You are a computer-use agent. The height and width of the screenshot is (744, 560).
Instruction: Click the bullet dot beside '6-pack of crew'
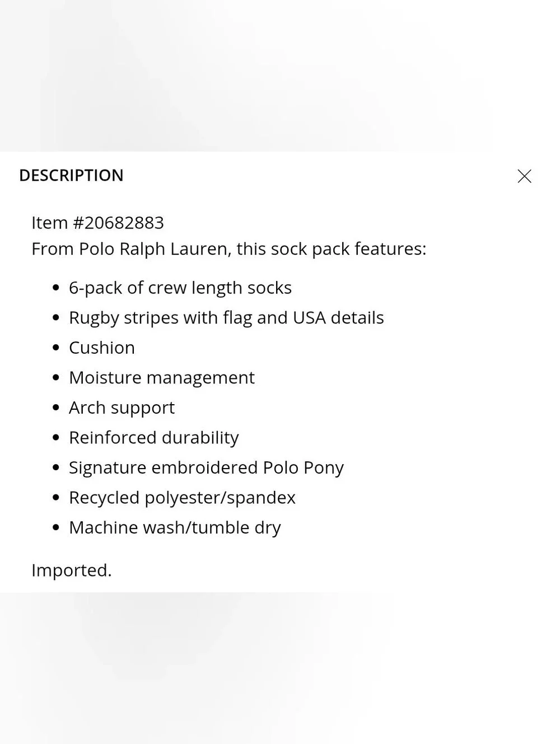pyautogui.click(x=55, y=288)
